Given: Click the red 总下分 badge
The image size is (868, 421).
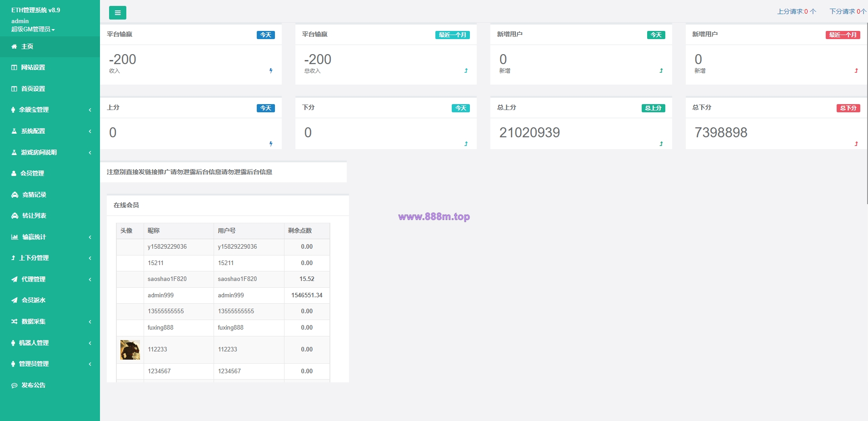Looking at the screenshot, I should 848,108.
